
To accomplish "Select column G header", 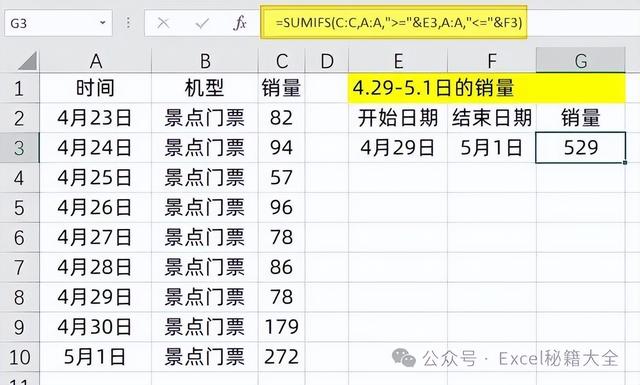I will point(581,60).
